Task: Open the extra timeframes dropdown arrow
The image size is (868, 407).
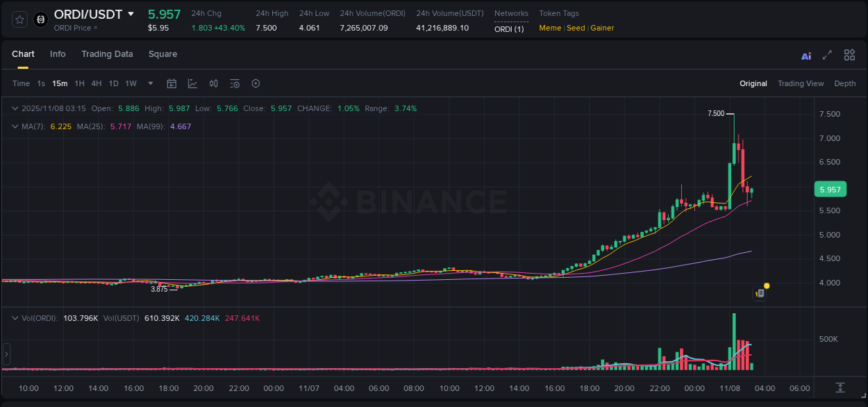Action: (149, 83)
